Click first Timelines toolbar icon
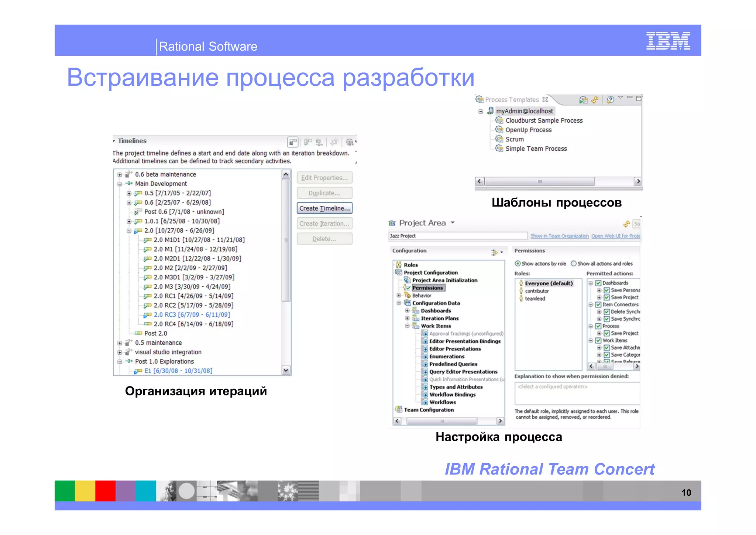 click(293, 142)
